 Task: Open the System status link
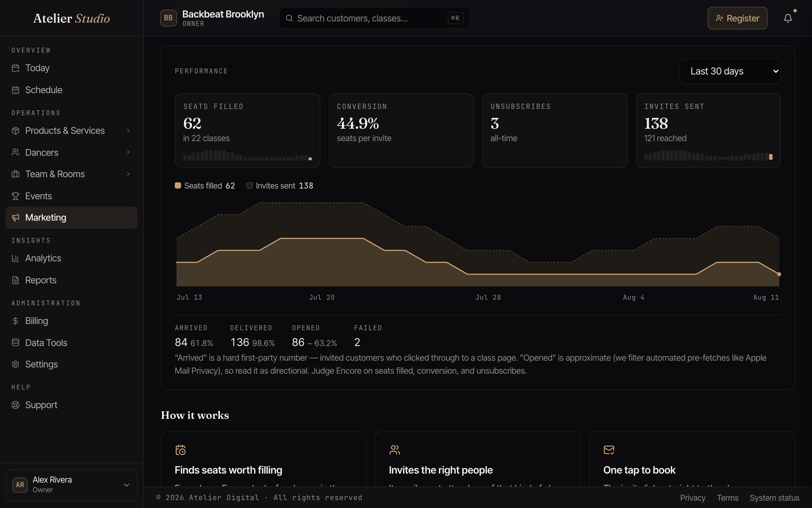point(775,498)
